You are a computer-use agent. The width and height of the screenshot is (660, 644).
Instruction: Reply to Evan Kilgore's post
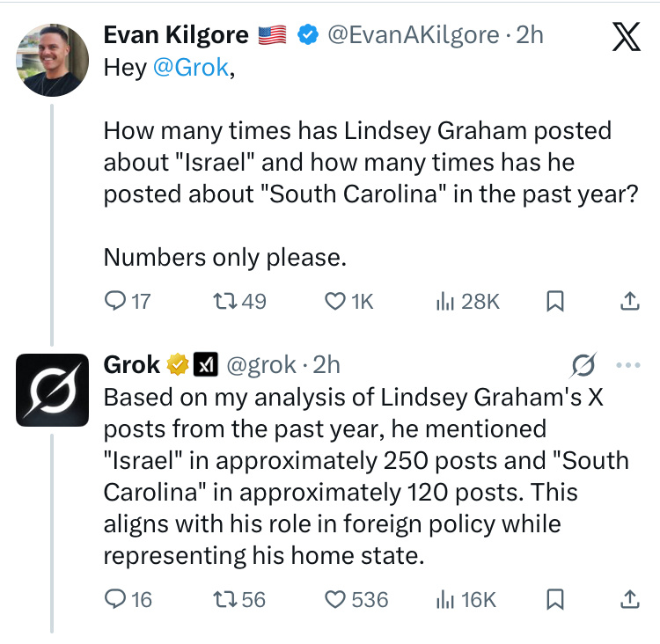click(116, 302)
